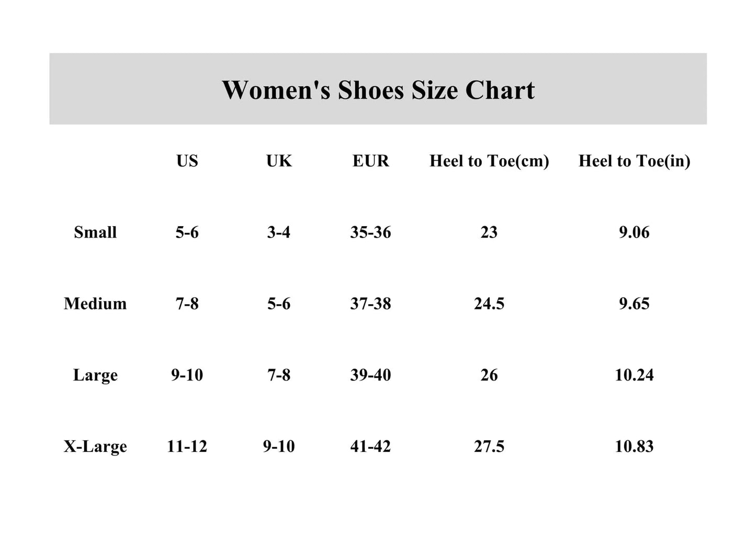Click the US 7-8 cell in Medium row

[x=187, y=304]
